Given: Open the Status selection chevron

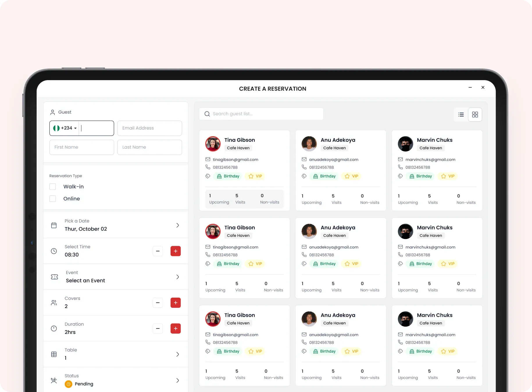Looking at the screenshot, I should pos(178,380).
